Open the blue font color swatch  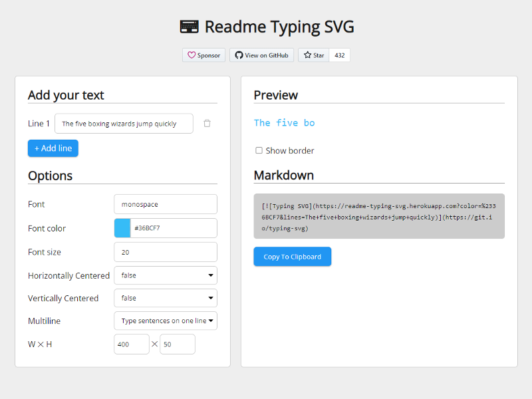tap(122, 228)
